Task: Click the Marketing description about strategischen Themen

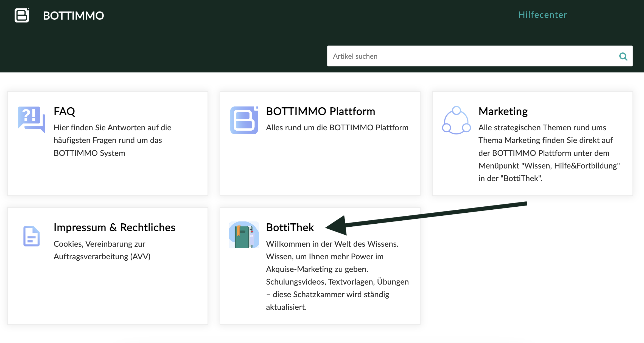Action: tap(549, 153)
